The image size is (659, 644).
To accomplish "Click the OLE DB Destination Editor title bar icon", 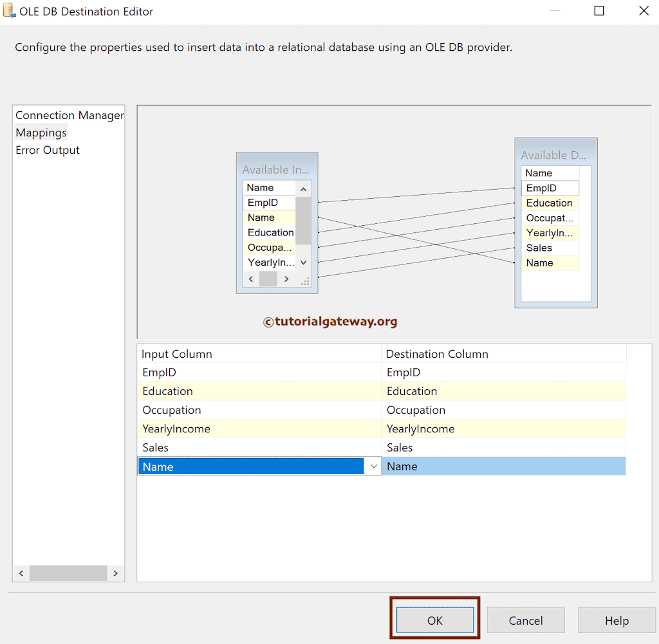I will click(9, 10).
